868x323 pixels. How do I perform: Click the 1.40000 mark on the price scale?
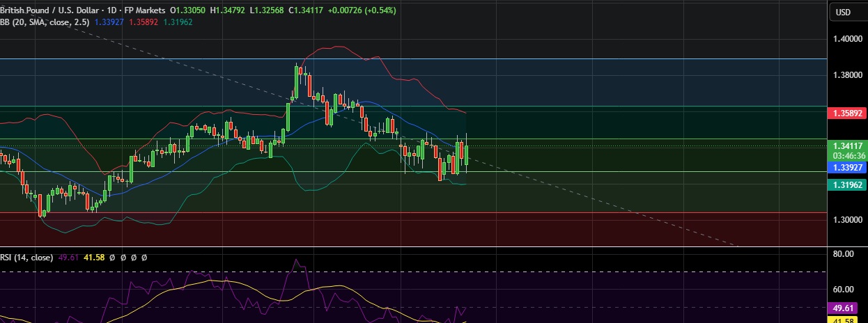pos(846,39)
